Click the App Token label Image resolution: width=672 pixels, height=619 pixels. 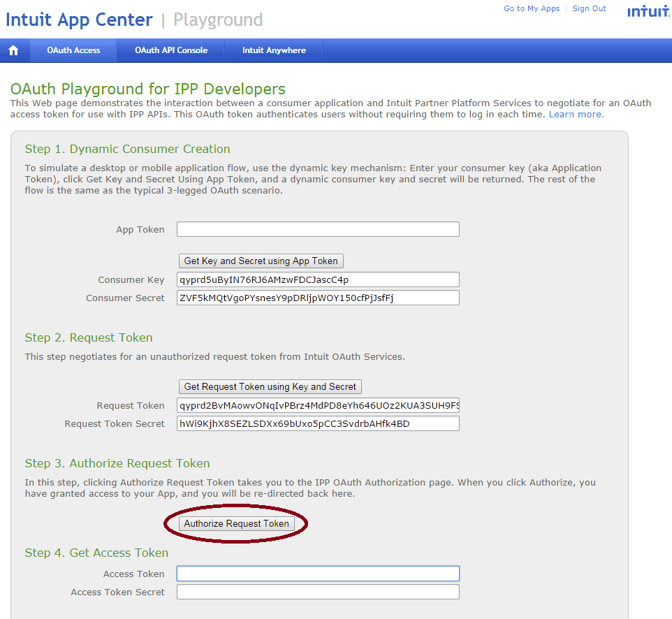(140, 230)
